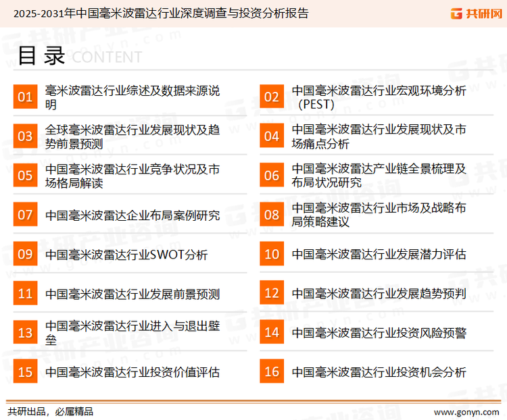Click the orange 15 number badge
507x420 pixels.
25,371
